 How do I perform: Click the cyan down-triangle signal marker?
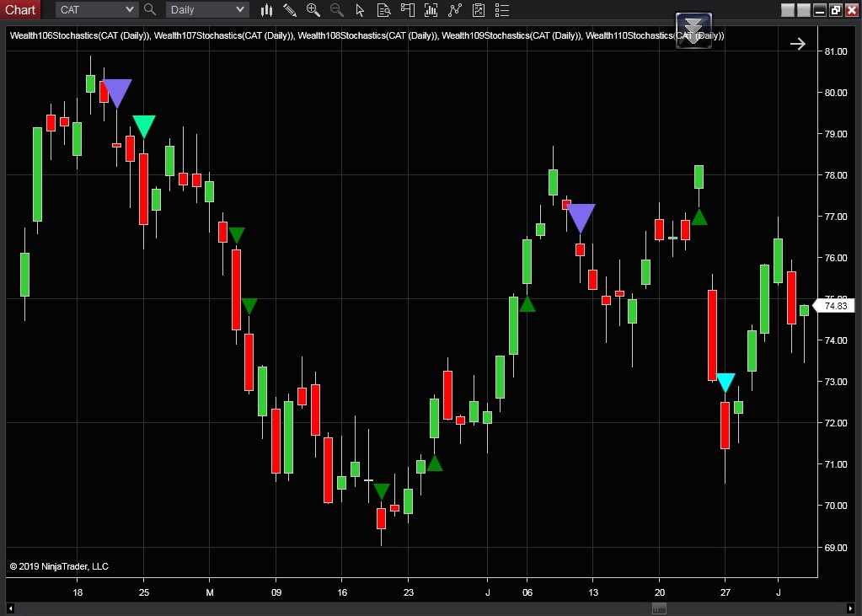(725, 383)
